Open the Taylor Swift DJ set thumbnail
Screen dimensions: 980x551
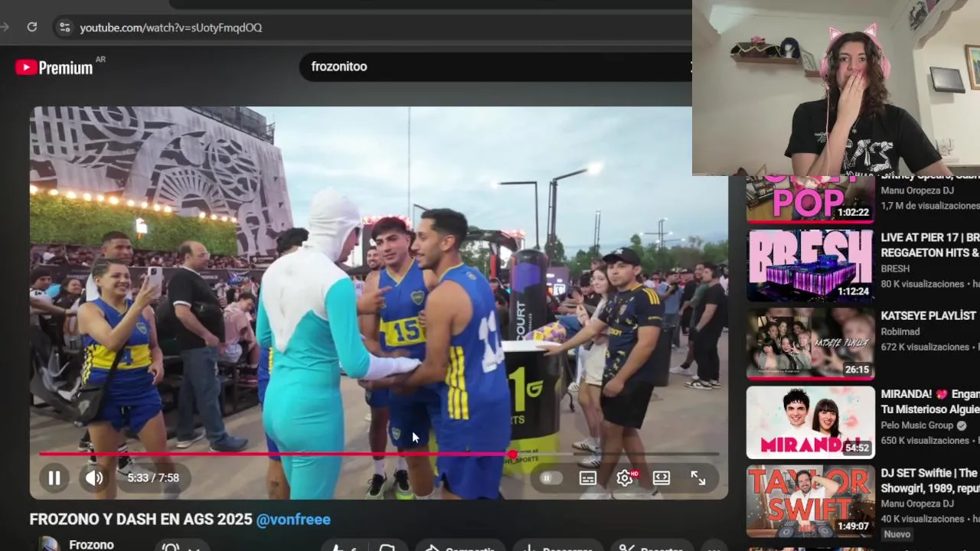810,500
